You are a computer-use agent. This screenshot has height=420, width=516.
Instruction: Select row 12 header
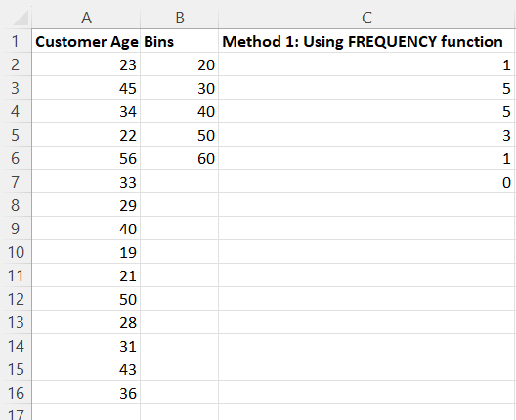(x=16, y=299)
